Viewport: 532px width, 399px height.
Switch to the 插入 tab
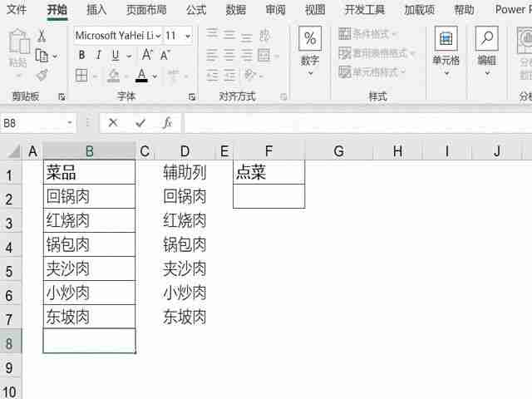(x=96, y=9)
